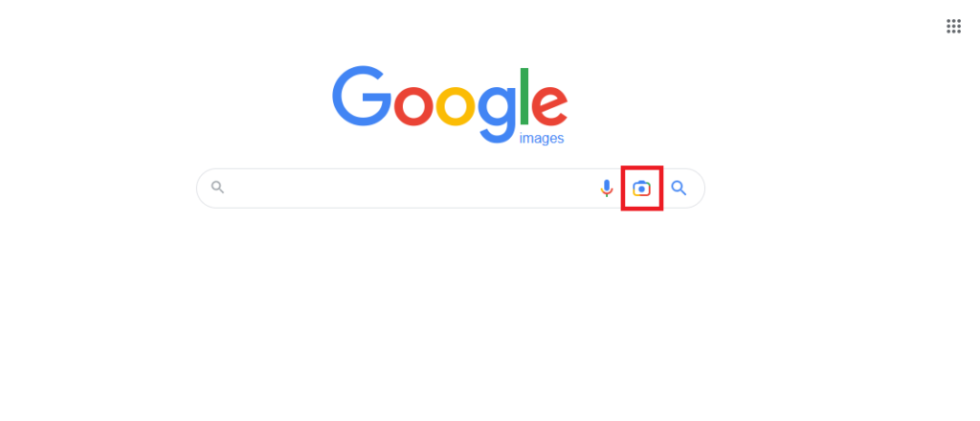Click the red "e" ending the logo

(548, 105)
